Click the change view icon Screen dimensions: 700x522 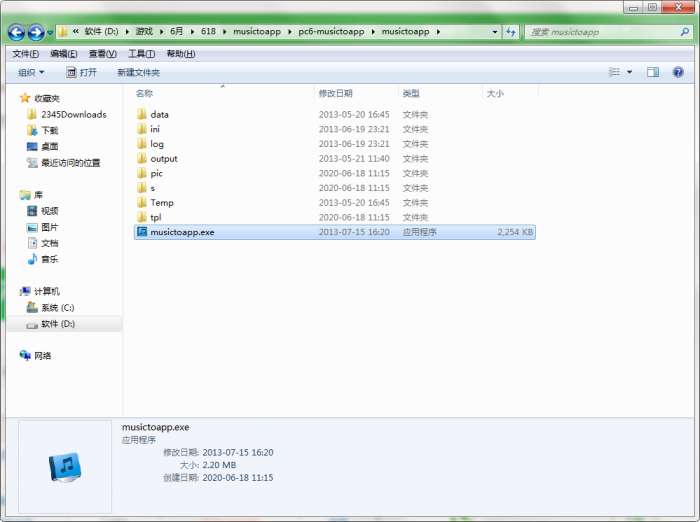tap(615, 72)
